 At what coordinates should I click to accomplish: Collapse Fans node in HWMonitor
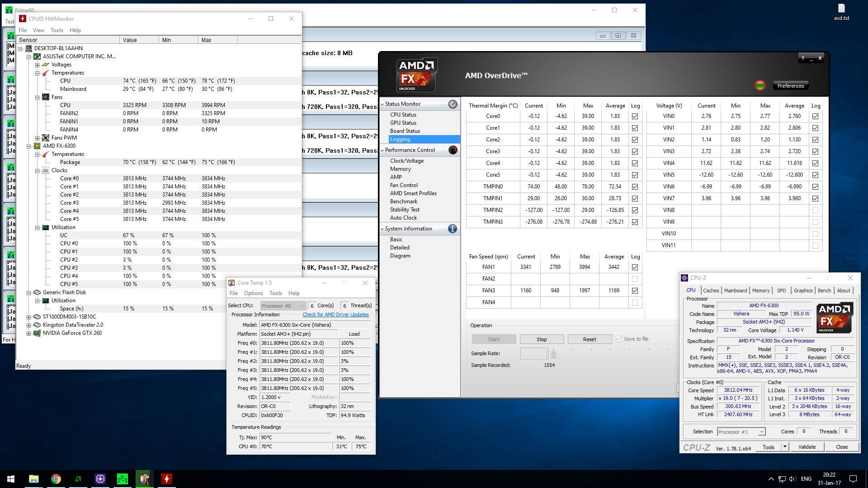tap(38, 98)
